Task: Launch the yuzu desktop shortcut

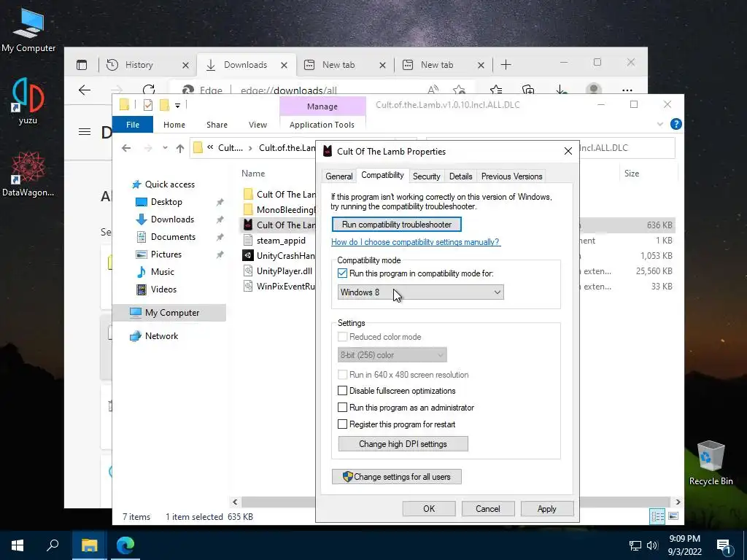Action: tap(28, 101)
